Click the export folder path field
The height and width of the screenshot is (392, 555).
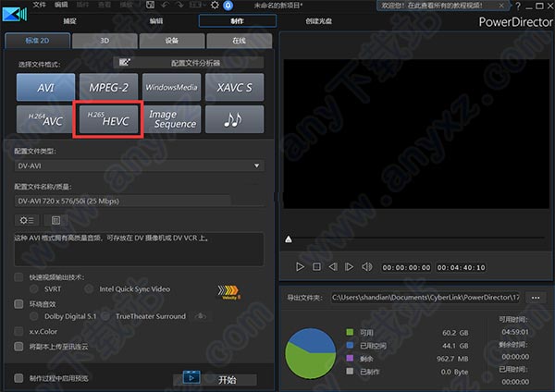(425, 298)
